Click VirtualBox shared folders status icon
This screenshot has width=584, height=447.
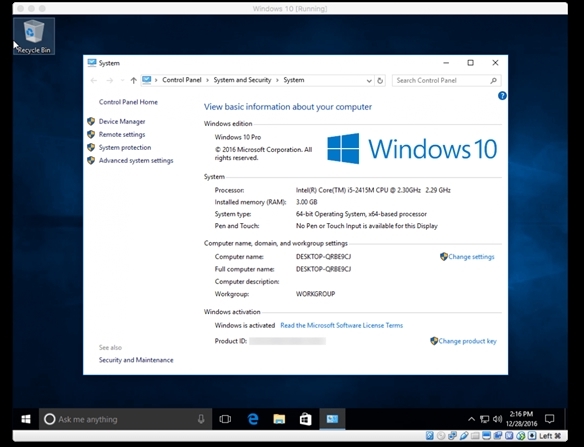coord(475,435)
